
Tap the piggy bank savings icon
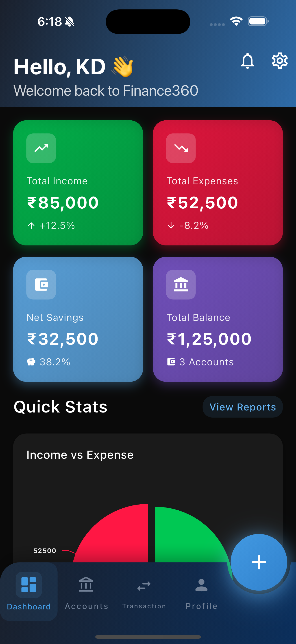[31, 362]
